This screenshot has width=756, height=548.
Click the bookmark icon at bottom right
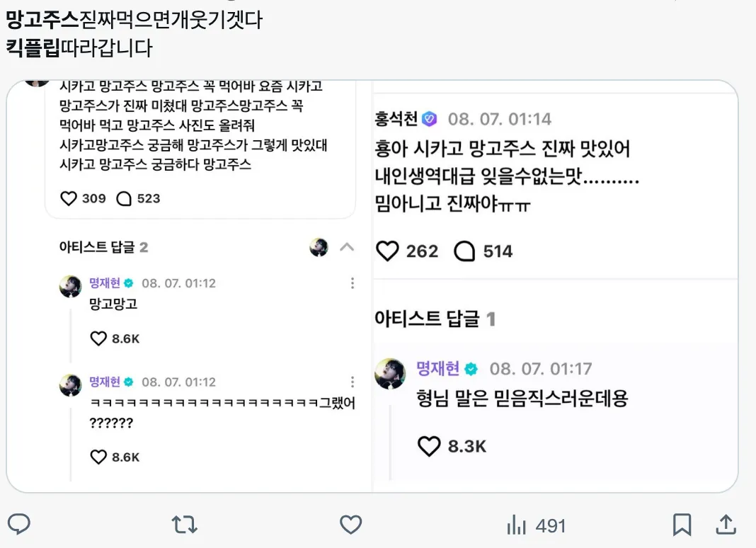(x=682, y=525)
